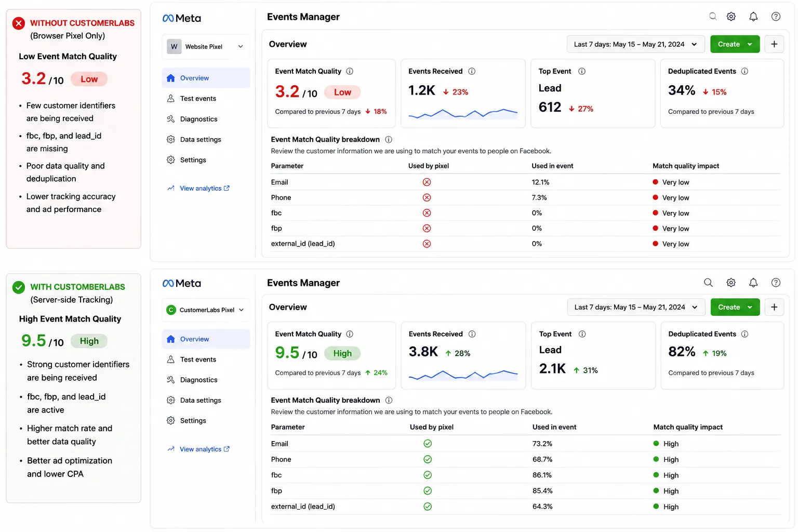
Task: Click the 86.1% value in fbc row
Action: (x=542, y=475)
